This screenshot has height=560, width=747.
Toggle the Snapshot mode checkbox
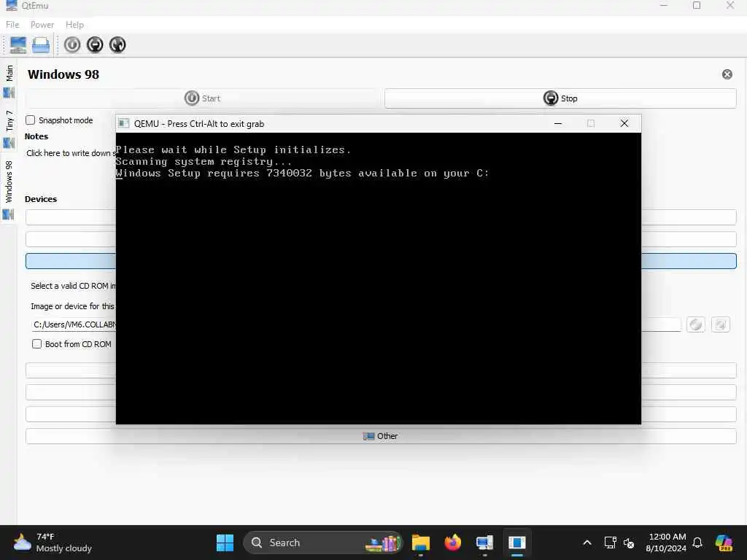[31, 120]
